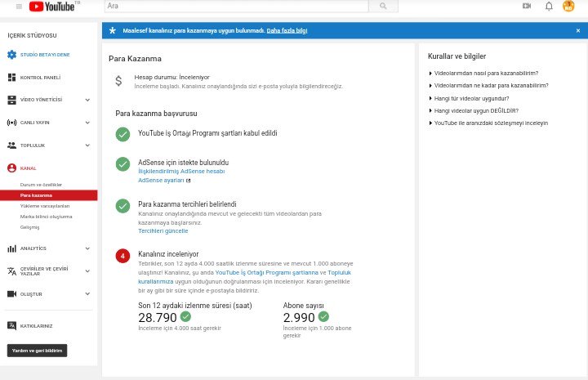The height and width of the screenshot is (380, 588).
Task: Click 'İnceleme için 4.000 saat gerekir' text
Action: [x=180, y=329]
